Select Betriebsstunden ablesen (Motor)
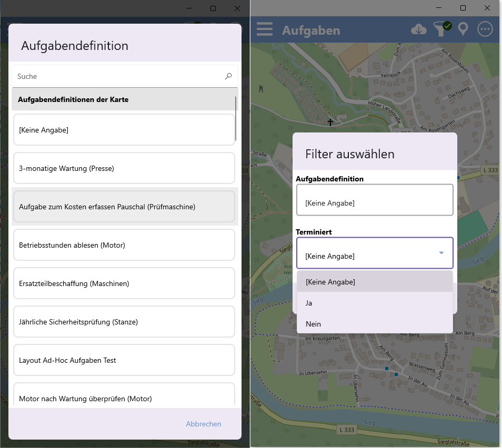The width and height of the screenshot is (502, 448). (x=124, y=245)
